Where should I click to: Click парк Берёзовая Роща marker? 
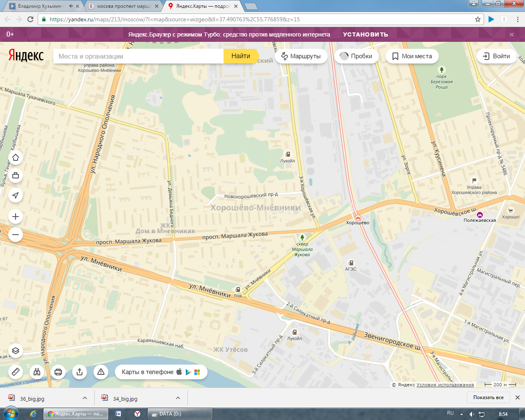click(x=442, y=70)
